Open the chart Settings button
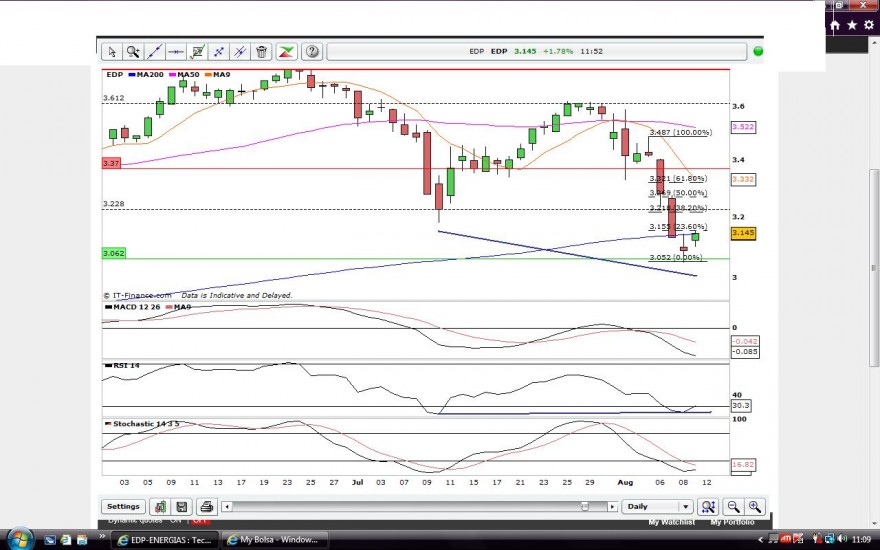Image resolution: width=880 pixels, height=550 pixels. 123,507
